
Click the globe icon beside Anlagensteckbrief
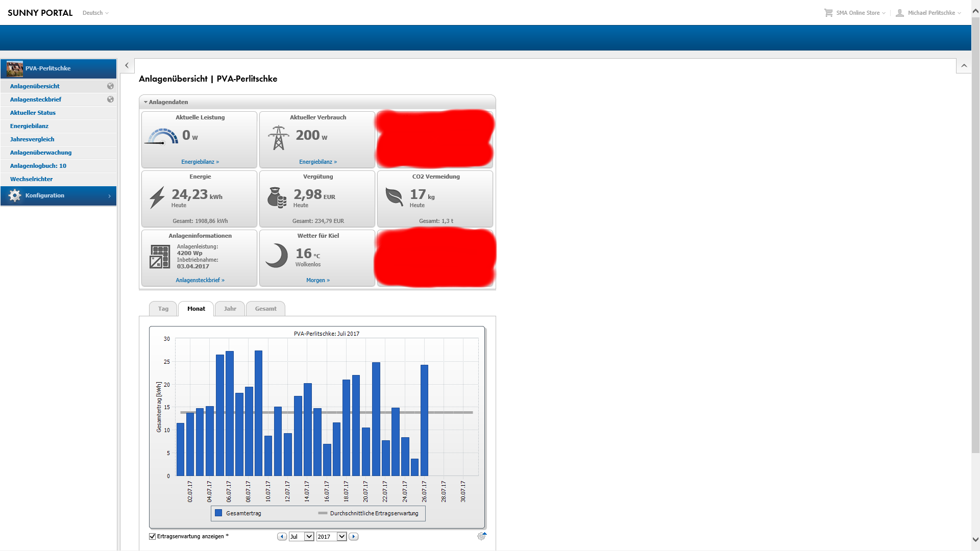110,99
